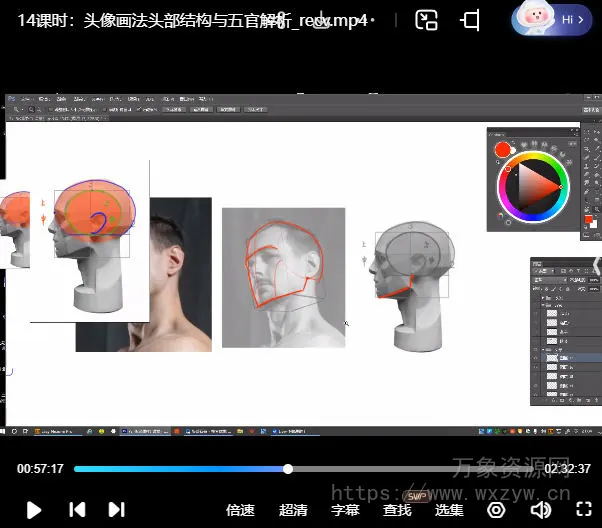Open the 字幕 subtitles options
The image size is (602, 528).
point(345,510)
